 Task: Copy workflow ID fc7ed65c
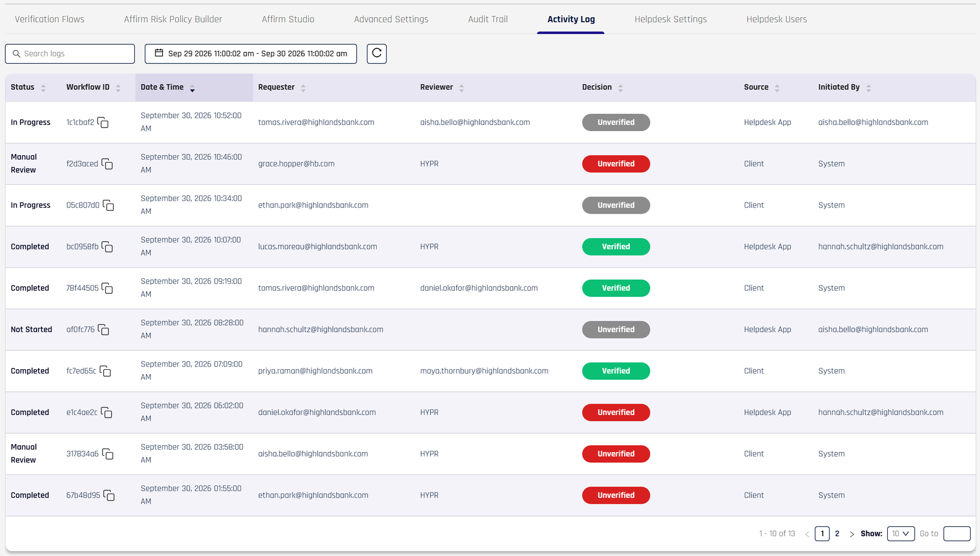tap(105, 371)
